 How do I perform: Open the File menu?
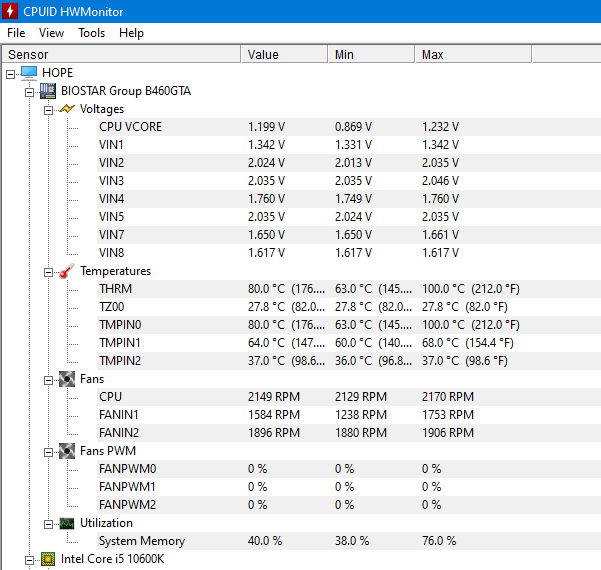(x=16, y=33)
